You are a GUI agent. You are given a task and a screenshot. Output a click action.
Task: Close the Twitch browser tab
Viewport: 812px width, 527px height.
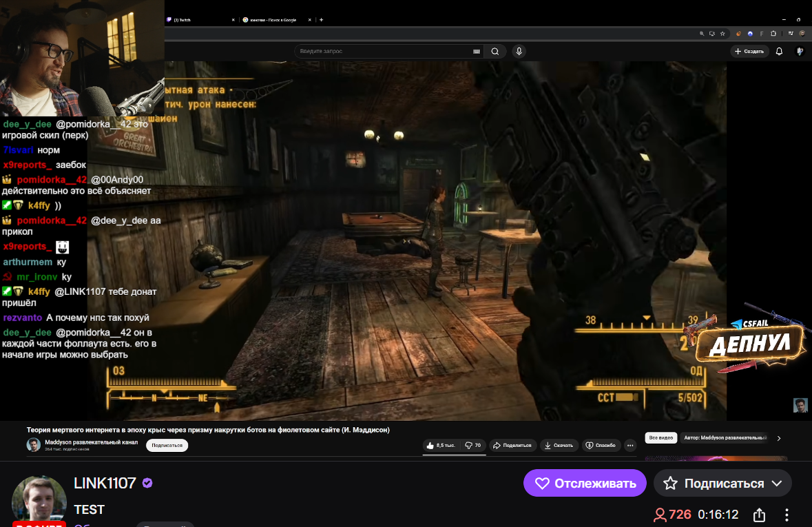click(233, 20)
